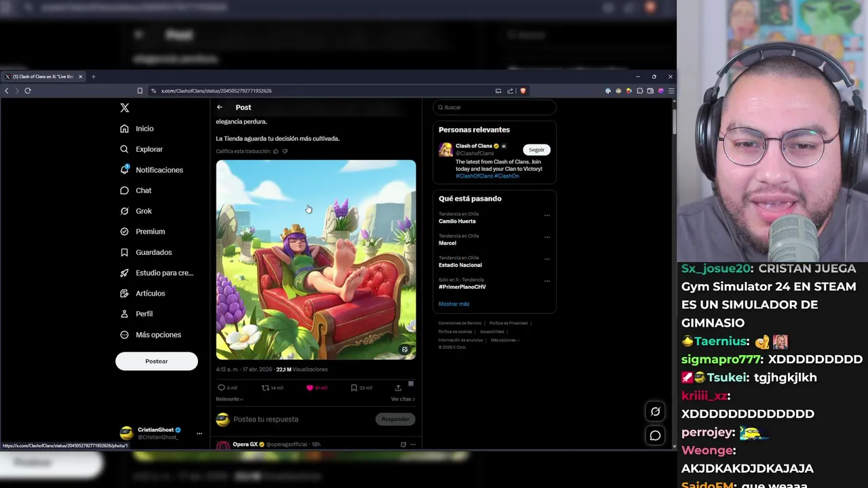Click Brave shields icon in address bar
868x488 pixels.
[522, 91]
